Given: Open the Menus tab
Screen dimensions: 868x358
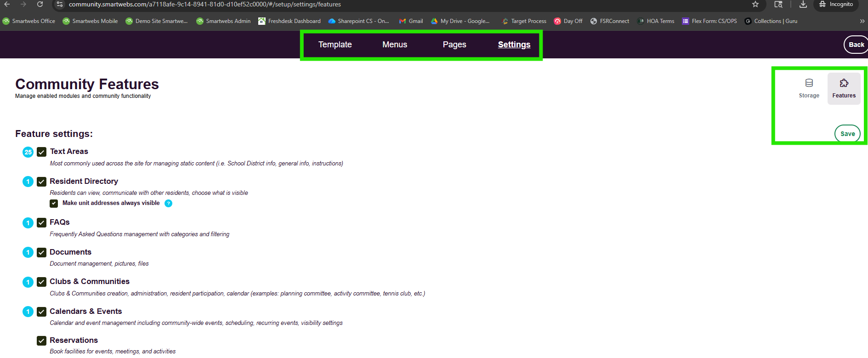Looking at the screenshot, I should pyautogui.click(x=395, y=45).
